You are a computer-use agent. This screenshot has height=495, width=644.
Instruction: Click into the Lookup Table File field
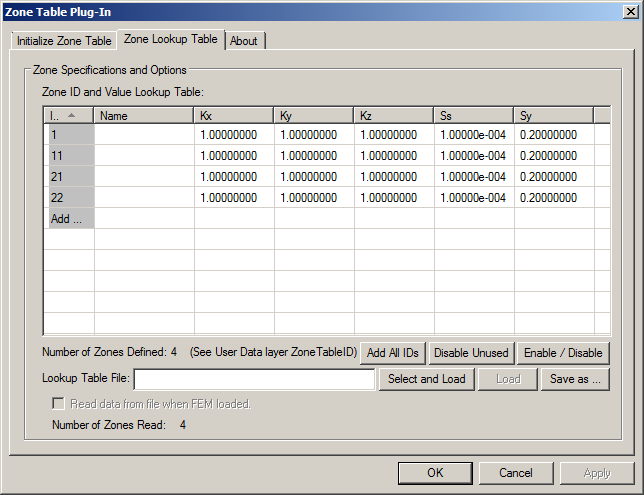(255, 379)
